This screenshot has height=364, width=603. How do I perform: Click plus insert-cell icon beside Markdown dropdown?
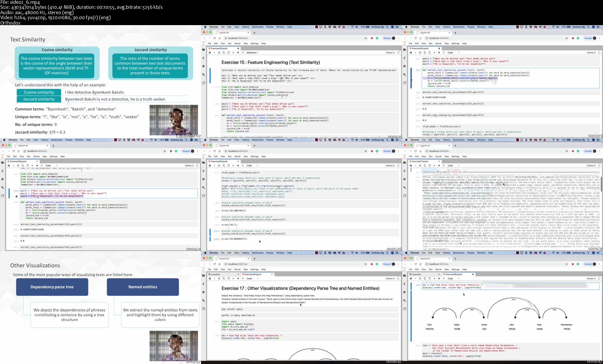(215, 53)
